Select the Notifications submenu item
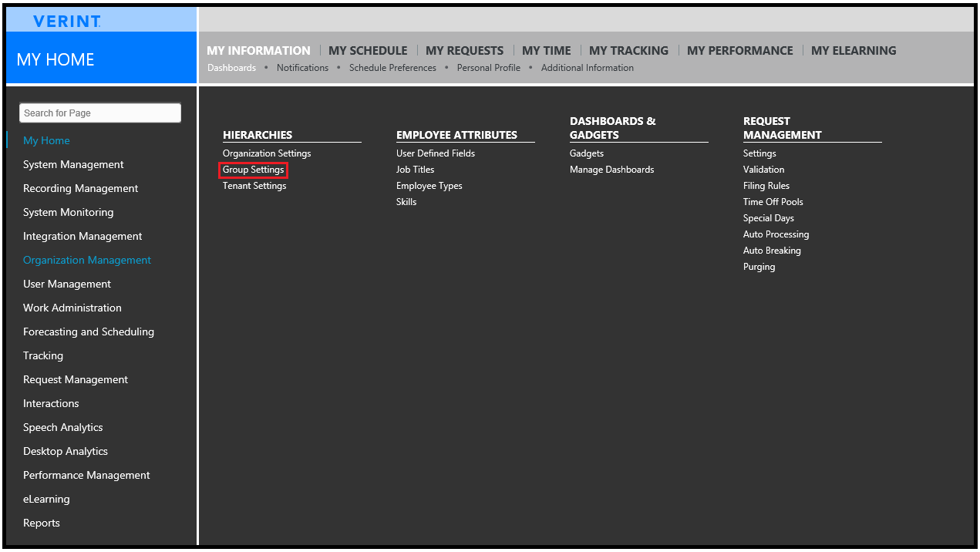Image resolution: width=980 pixels, height=552 pixels. (x=302, y=68)
